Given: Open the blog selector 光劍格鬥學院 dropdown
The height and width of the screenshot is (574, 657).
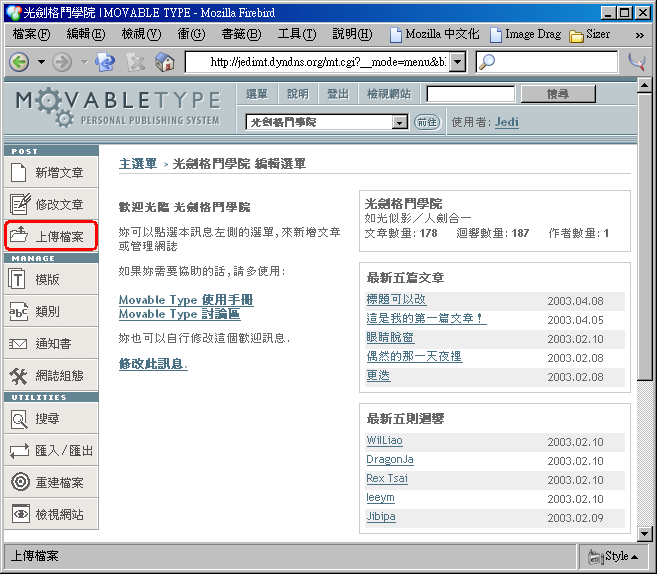Looking at the screenshot, I should coord(326,122).
